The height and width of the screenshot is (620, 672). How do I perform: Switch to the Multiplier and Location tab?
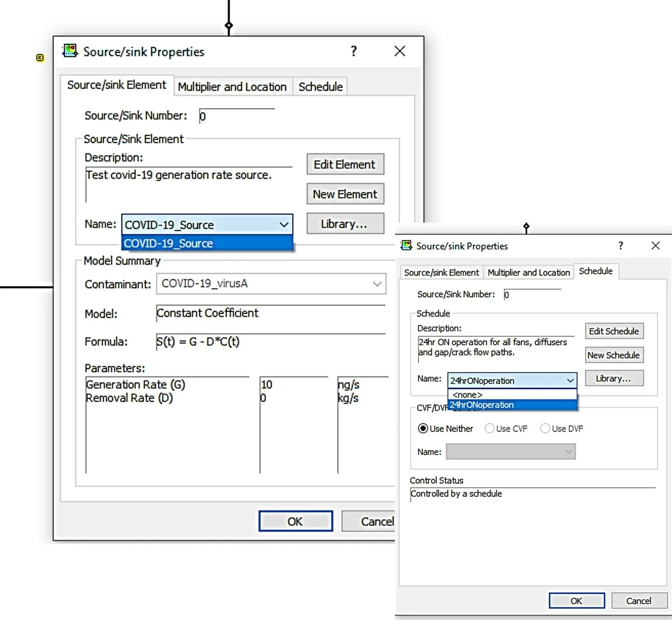click(232, 86)
